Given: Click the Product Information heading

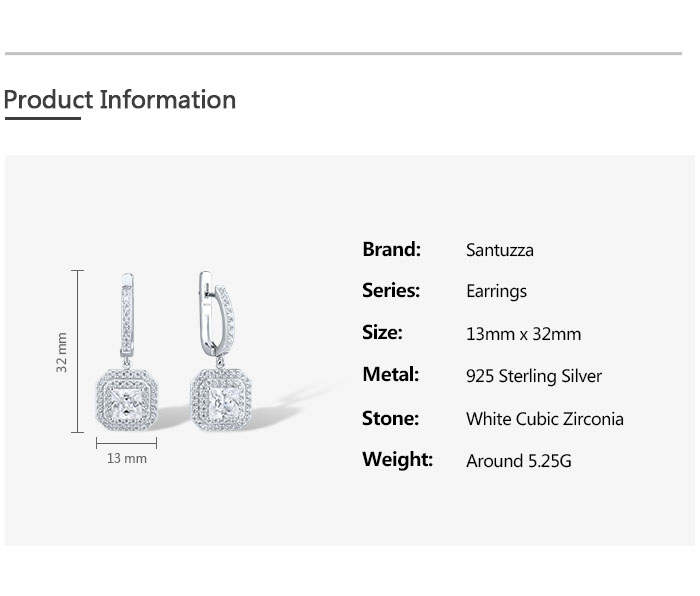Looking at the screenshot, I should click(120, 100).
